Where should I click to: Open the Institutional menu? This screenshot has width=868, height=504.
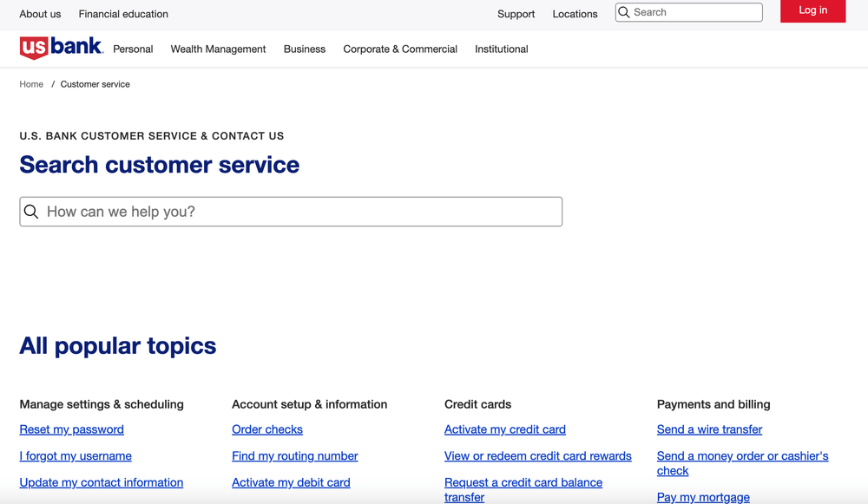(x=502, y=49)
